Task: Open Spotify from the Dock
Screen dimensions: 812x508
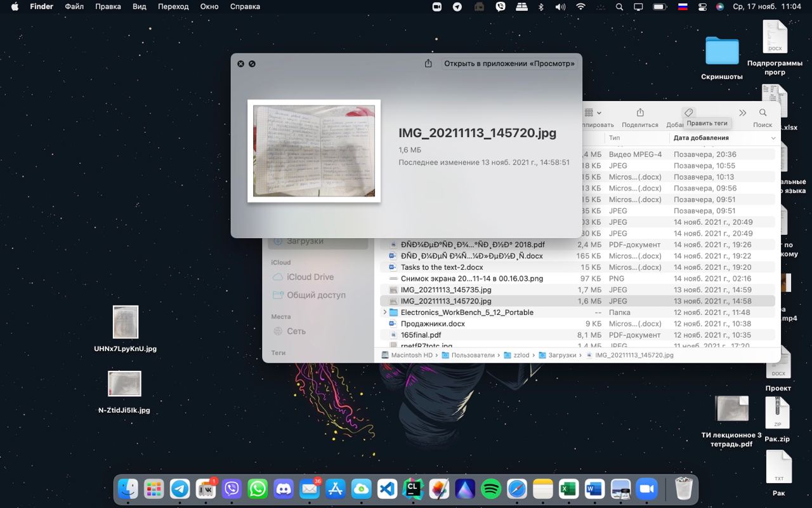Action: coord(491,489)
